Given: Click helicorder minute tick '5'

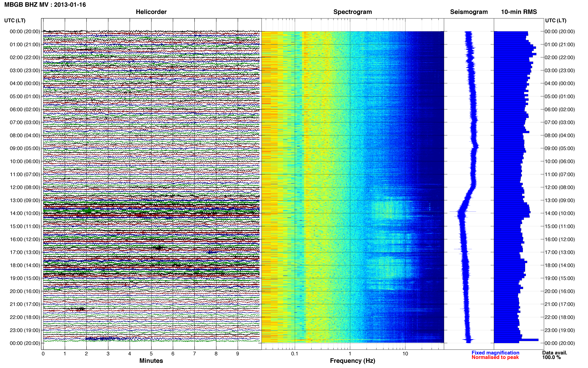Looking at the screenshot, I should click(x=151, y=354).
